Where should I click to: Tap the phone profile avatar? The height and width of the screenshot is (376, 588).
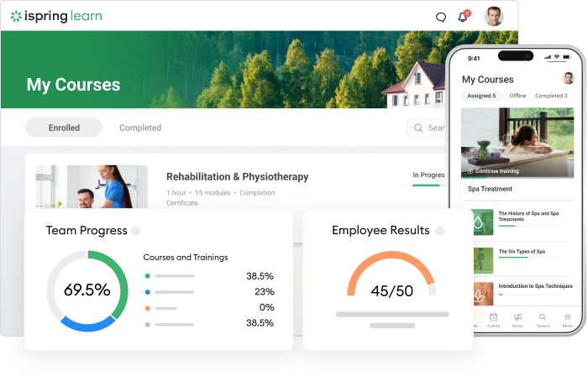[x=568, y=79]
